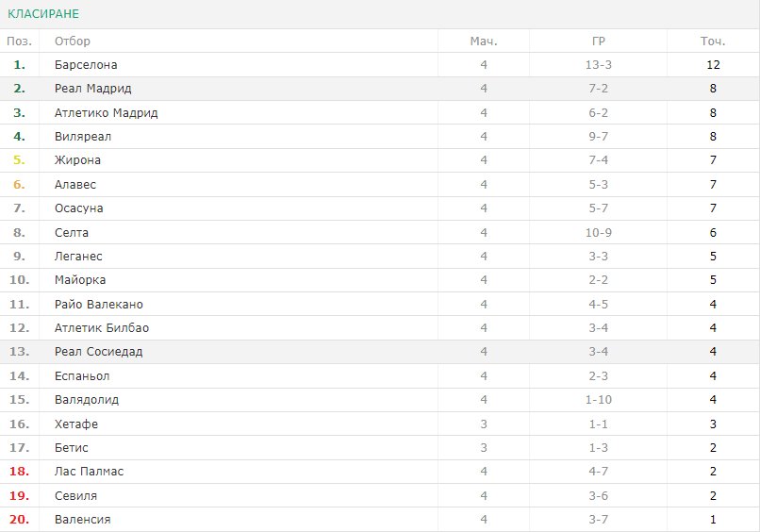Select the Селта team row
This screenshot has width=760, height=532.
380,233
